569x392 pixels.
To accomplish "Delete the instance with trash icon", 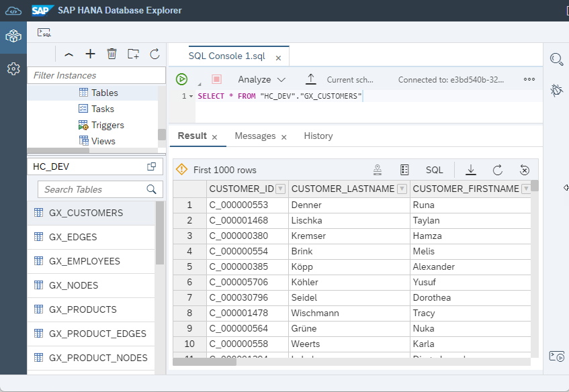I will point(112,54).
